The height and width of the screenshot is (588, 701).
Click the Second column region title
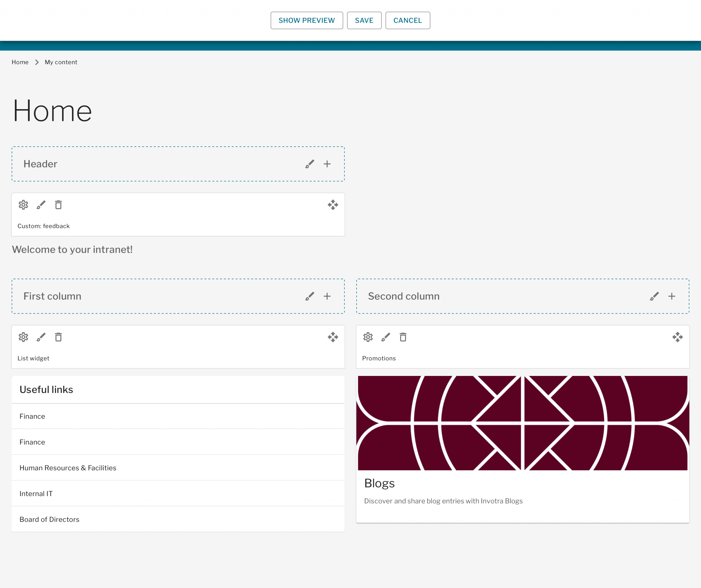click(x=404, y=296)
